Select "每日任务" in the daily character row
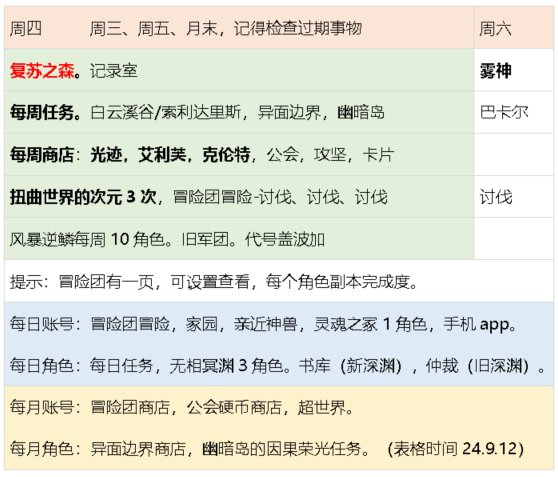558x477 pixels. (121, 366)
